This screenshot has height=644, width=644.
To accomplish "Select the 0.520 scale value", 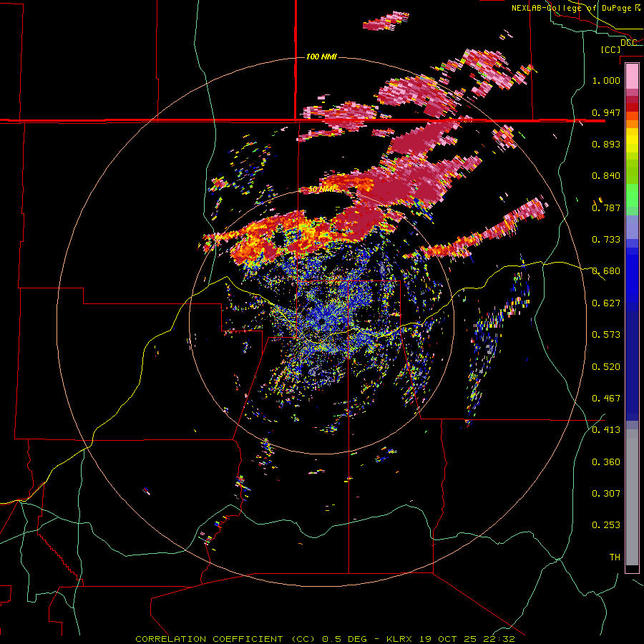I will click(x=606, y=367).
